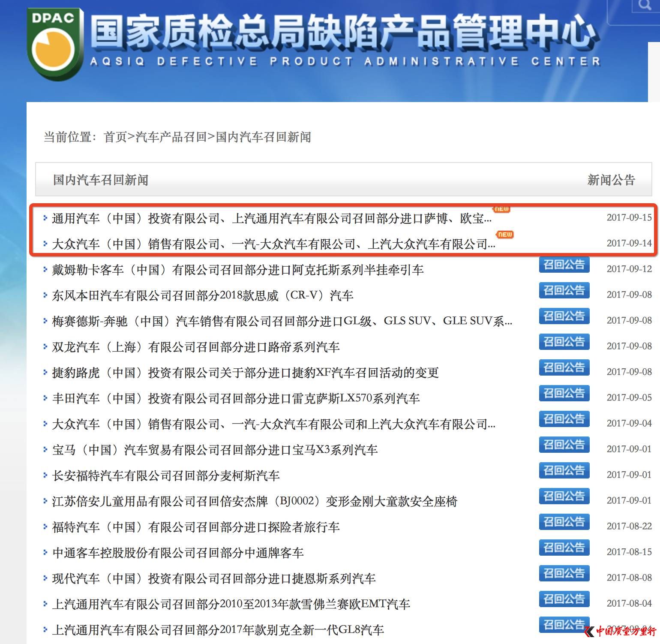Click the search magnifier icon at top right

tap(645, 5)
